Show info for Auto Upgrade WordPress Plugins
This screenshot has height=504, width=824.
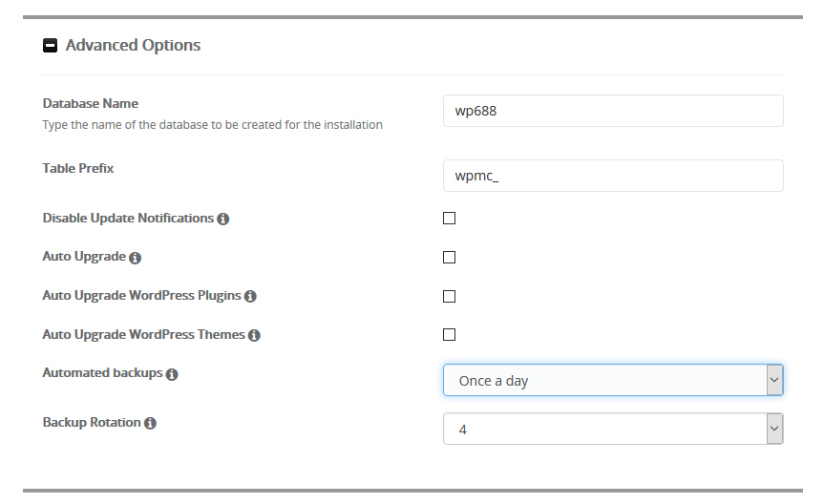click(251, 297)
